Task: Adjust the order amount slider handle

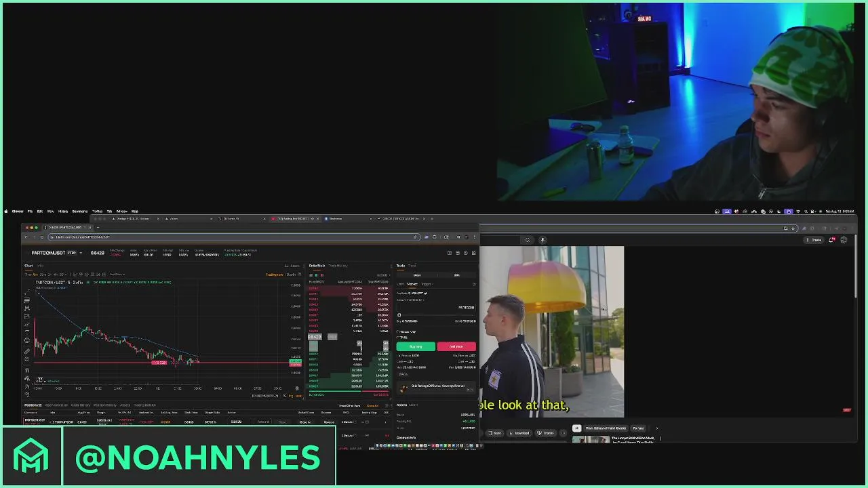Action: click(399, 315)
